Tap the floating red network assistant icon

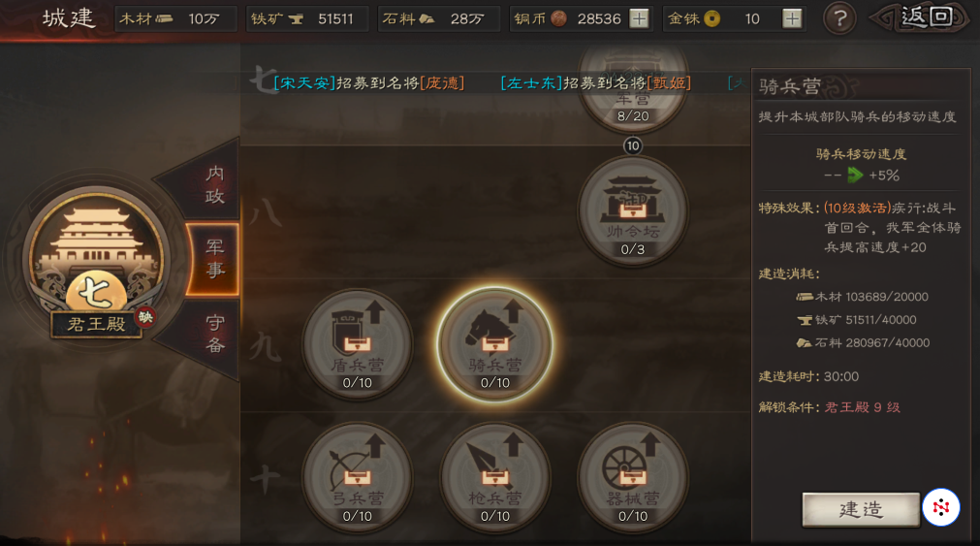click(x=940, y=507)
